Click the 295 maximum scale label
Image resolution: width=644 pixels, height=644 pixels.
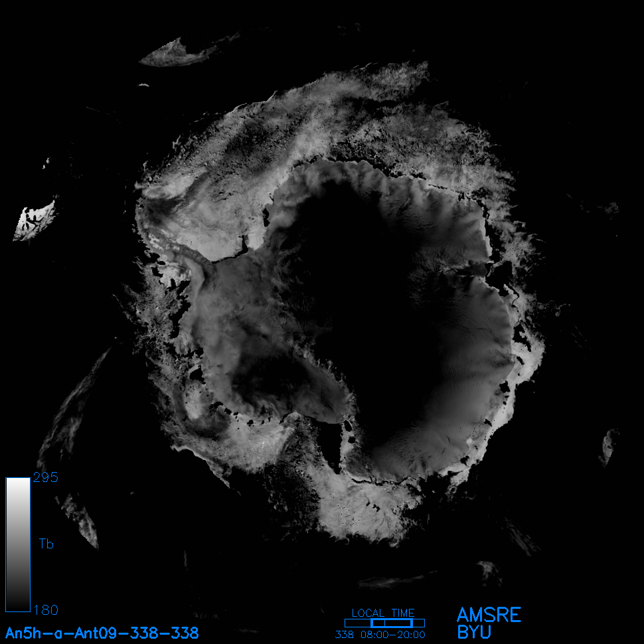[46, 477]
